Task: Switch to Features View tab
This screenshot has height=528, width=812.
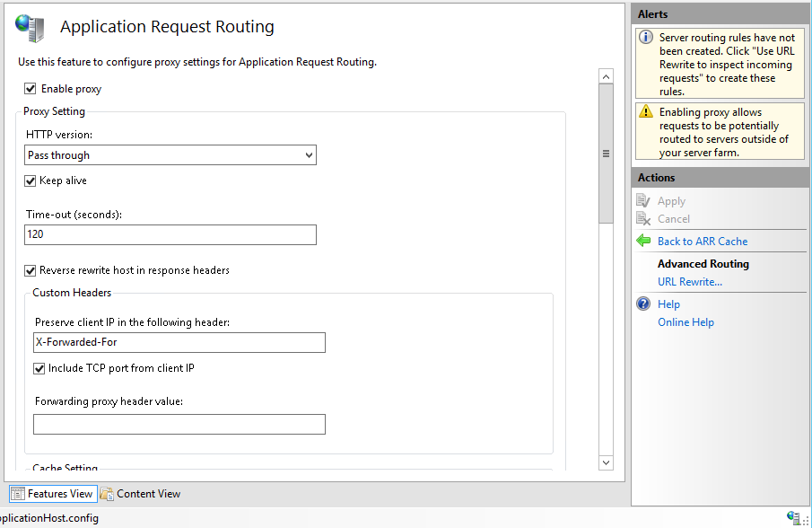Action: pos(53,494)
